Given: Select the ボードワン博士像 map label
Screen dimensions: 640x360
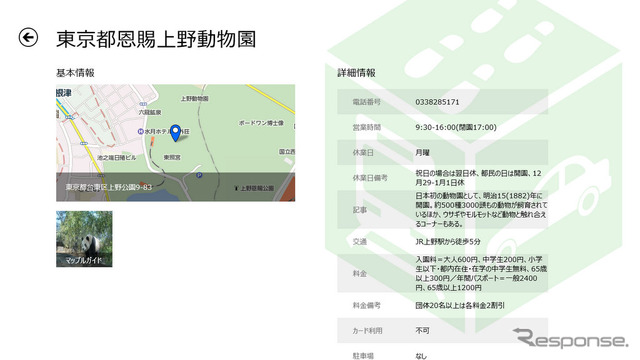Looking at the screenshot, I should pyautogui.click(x=261, y=123).
